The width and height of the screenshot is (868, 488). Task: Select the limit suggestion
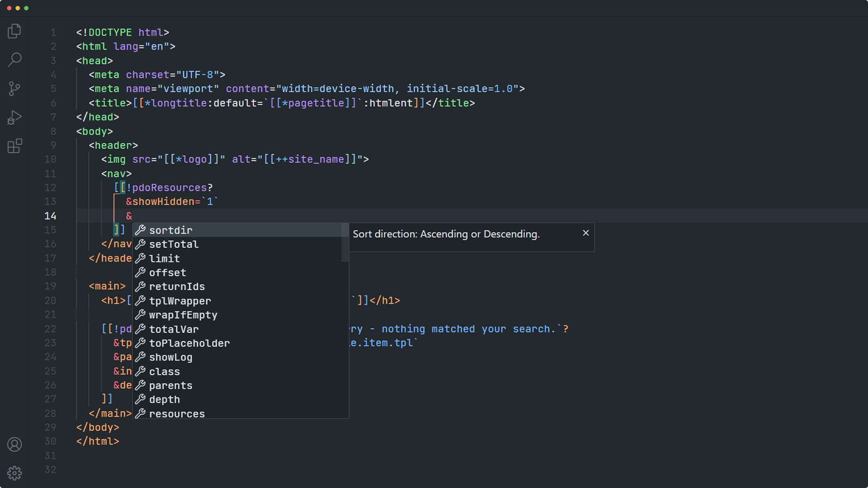[x=164, y=259]
